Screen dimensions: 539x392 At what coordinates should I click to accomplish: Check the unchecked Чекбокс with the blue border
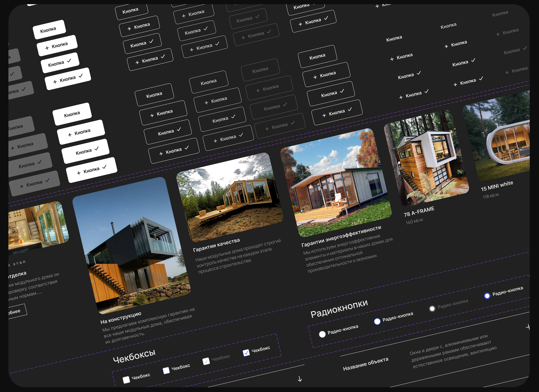pos(166,370)
